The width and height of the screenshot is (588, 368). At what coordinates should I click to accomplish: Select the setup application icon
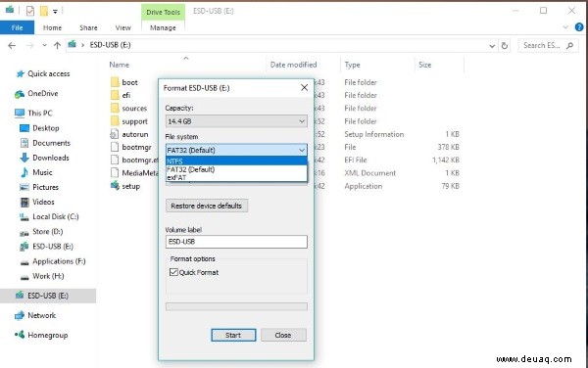(x=115, y=186)
